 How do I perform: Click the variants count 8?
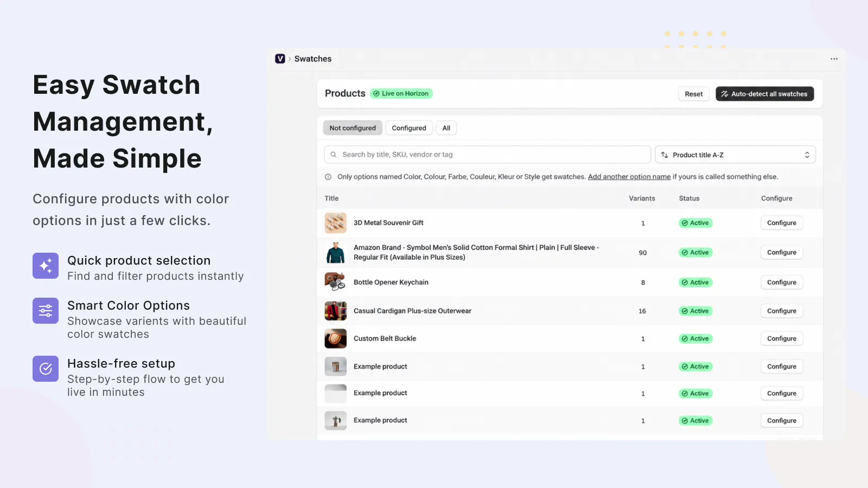tap(643, 282)
